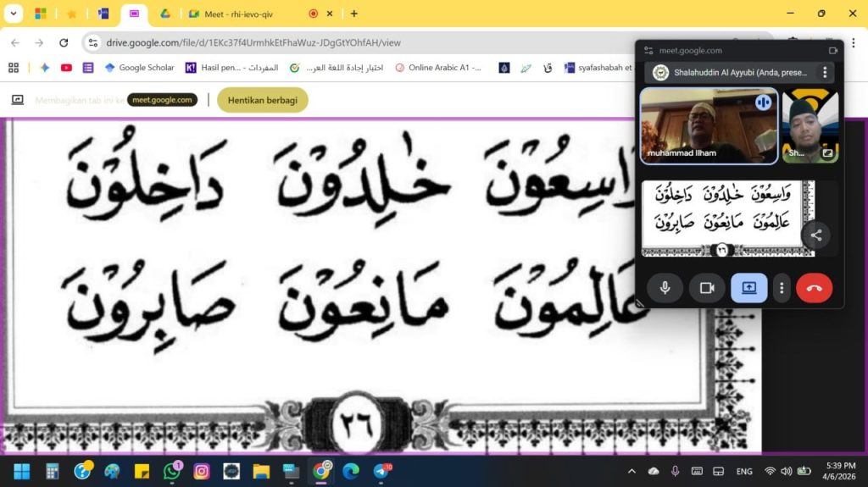Click the share icon on presentation preview
Viewport: 868px width, 487px height.
point(816,235)
